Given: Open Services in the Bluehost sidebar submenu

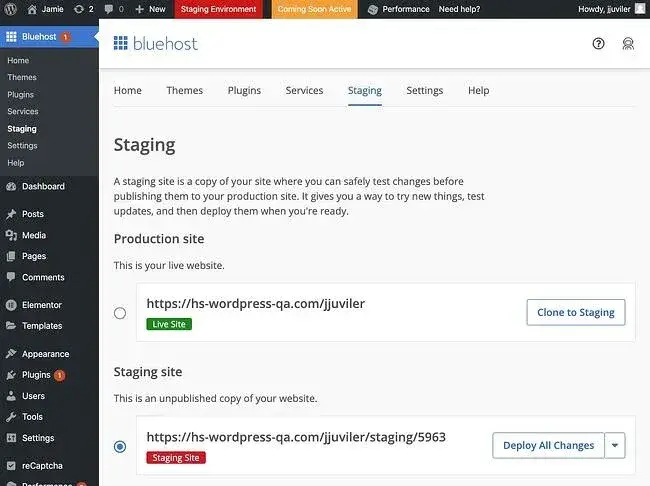Looking at the screenshot, I should tap(23, 112).
